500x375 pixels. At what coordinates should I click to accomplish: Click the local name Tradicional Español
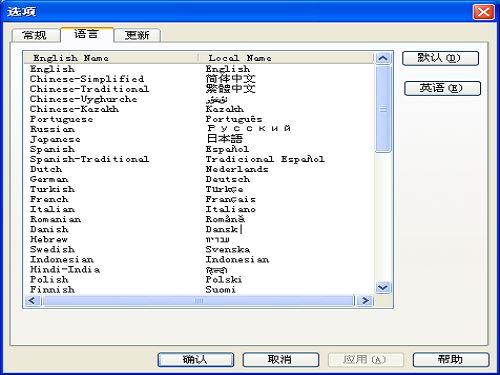tap(265, 159)
